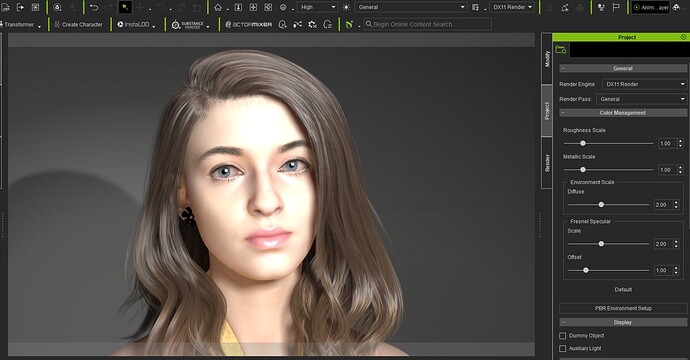Open the Transformer dropdown arrow
690x360 pixels.
pos(40,26)
